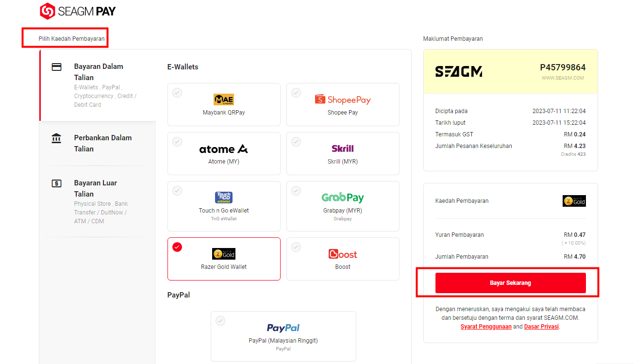Pick the Boost wallet logo

[x=343, y=254]
